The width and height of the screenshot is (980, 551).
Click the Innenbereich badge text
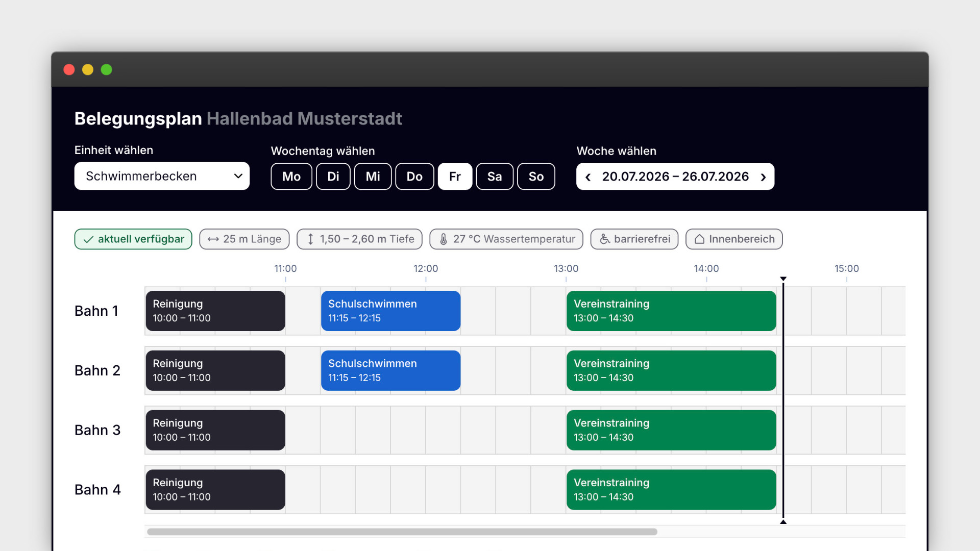742,239
